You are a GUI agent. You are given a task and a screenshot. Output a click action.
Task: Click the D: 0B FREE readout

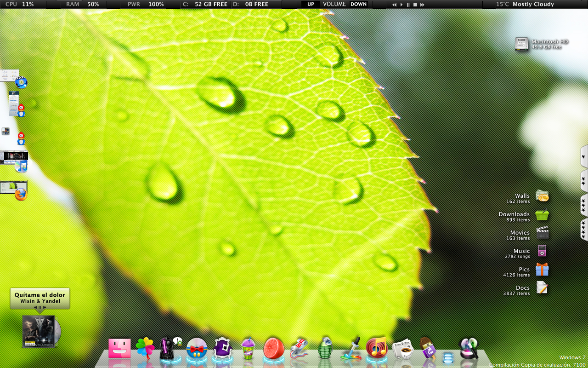click(250, 4)
